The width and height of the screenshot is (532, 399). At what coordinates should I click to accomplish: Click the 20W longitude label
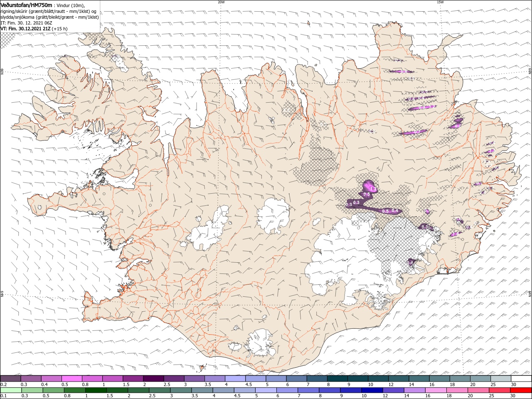(221, 2)
